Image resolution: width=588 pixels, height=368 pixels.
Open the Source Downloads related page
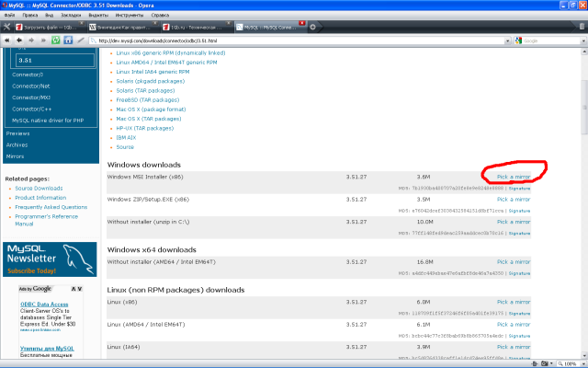point(39,188)
